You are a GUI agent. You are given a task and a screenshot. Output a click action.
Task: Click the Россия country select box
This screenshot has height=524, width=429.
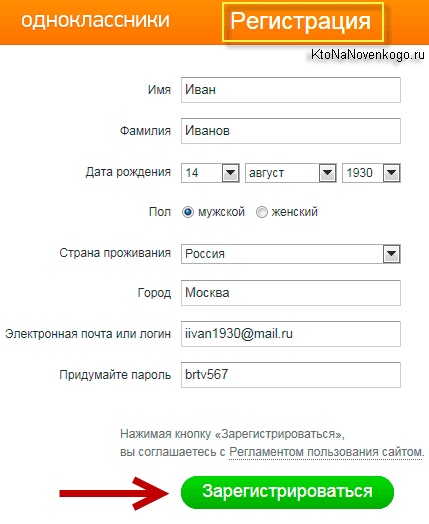pos(291,254)
